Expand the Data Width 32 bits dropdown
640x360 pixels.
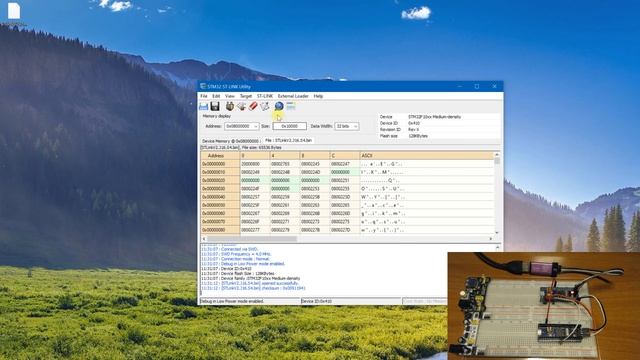click(356, 127)
